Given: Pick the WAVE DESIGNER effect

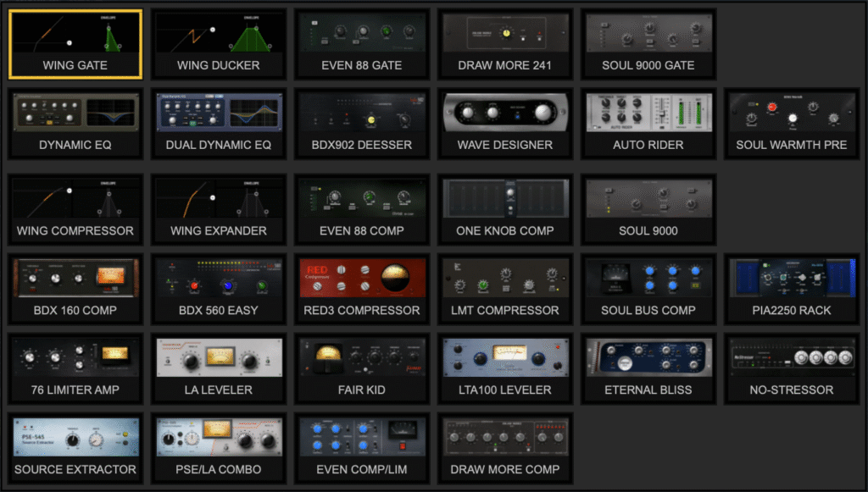Looking at the screenshot, I should coord(505,124).
